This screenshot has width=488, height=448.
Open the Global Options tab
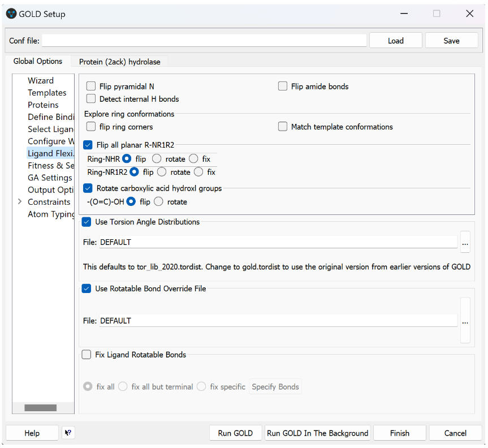(38, 61)
